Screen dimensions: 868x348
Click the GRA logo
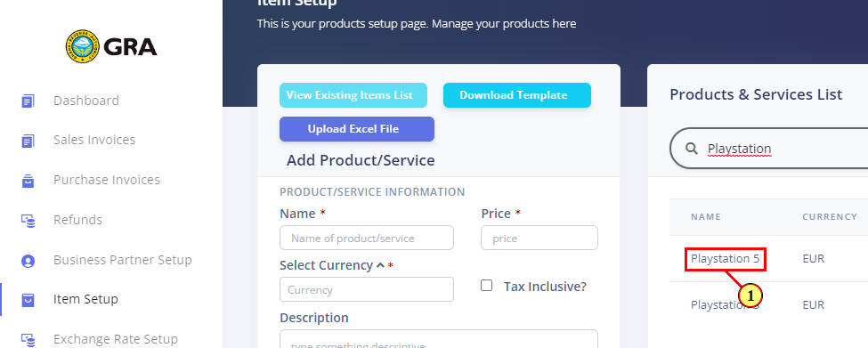[111, 46]
